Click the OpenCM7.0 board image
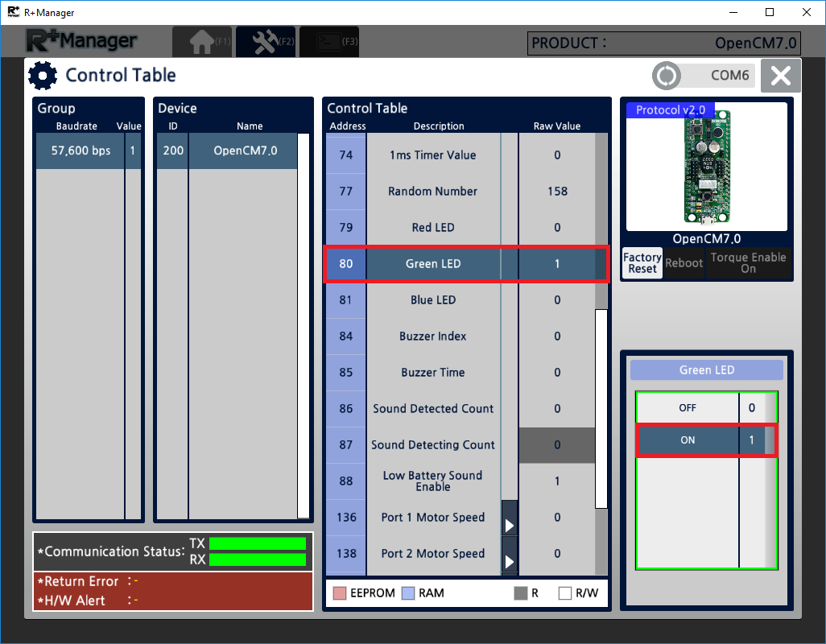 [x=706, y=167]
